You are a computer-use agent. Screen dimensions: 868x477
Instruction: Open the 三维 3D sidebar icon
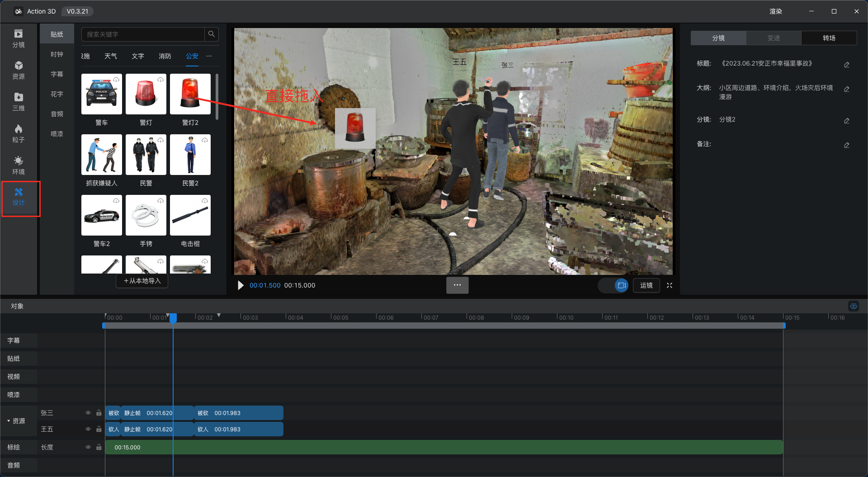click(19, 102)
